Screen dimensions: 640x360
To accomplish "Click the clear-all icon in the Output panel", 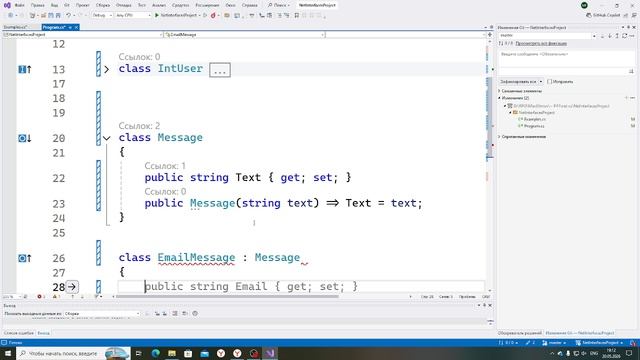I will (175, 313).
